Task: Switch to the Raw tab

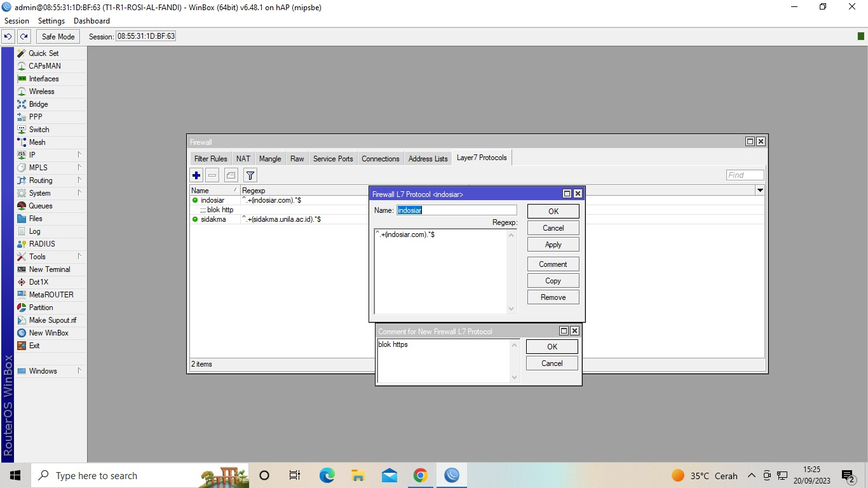Action: click(297, 159)
